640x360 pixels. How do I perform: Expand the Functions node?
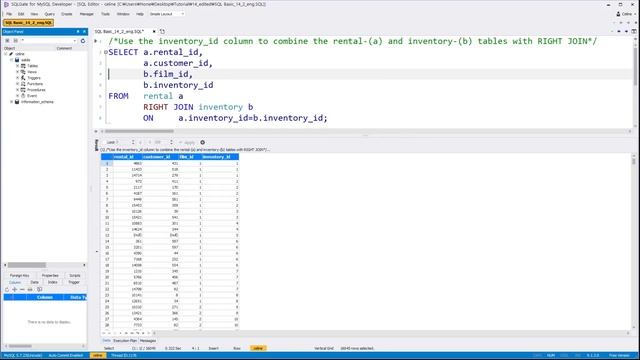[x=18, y=84]
